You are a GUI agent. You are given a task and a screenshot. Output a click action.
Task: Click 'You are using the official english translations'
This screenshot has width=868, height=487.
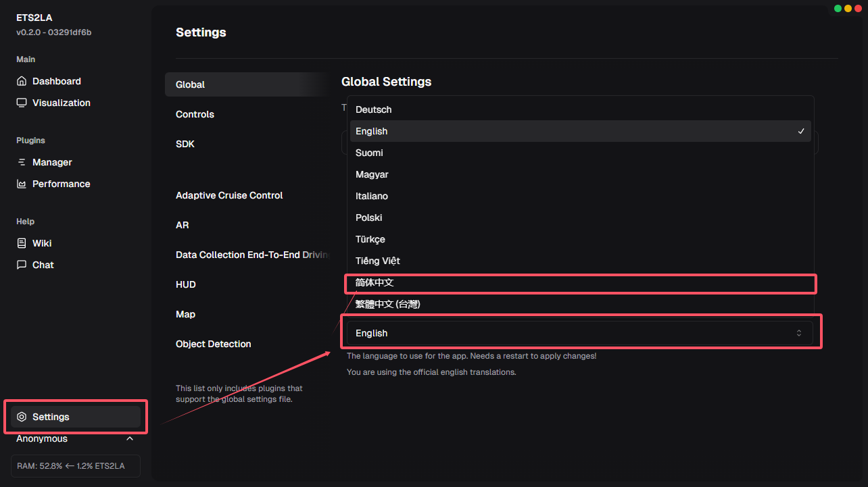431,372
